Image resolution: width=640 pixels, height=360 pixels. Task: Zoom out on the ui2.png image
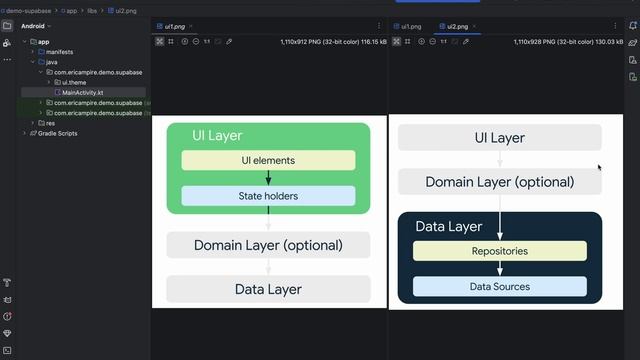click(433, 42)
